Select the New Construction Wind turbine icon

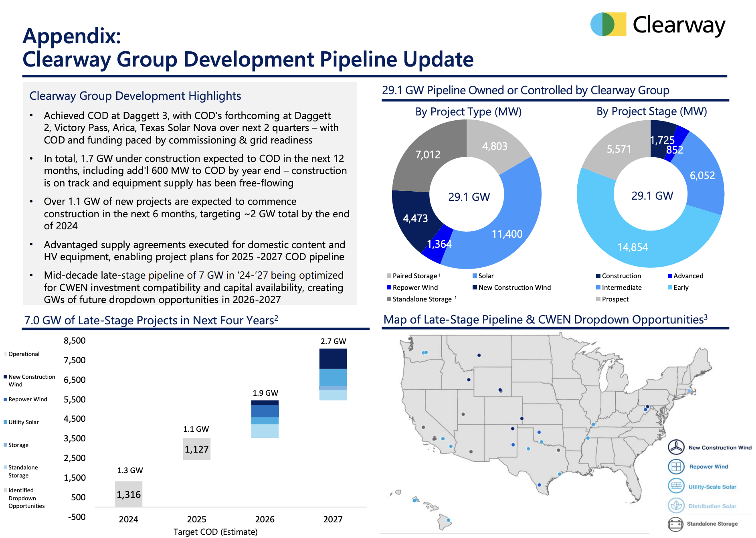click(x=677, y=447)
